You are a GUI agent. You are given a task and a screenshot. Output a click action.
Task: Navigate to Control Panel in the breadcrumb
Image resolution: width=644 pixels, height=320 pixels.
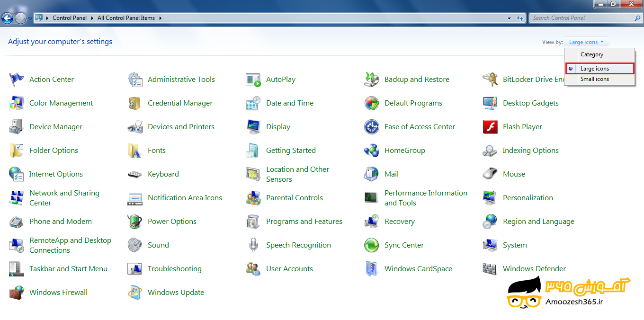pyautogui.click(x=70, y=18)
